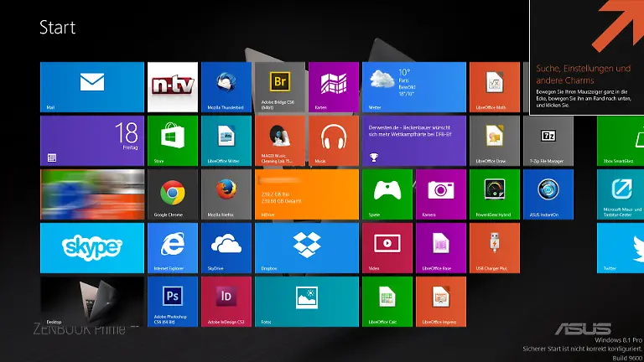Launch Google Chrome from its tile
Viewport: 644px width, 362px height.
click(173, 194)
